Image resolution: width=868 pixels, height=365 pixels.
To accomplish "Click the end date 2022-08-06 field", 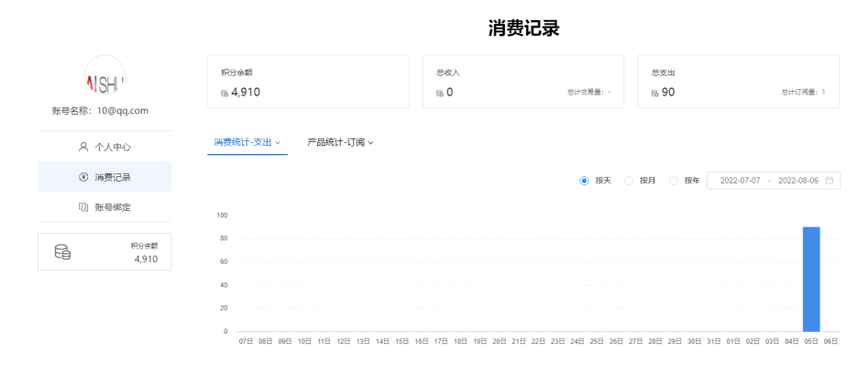I will 798,181.
